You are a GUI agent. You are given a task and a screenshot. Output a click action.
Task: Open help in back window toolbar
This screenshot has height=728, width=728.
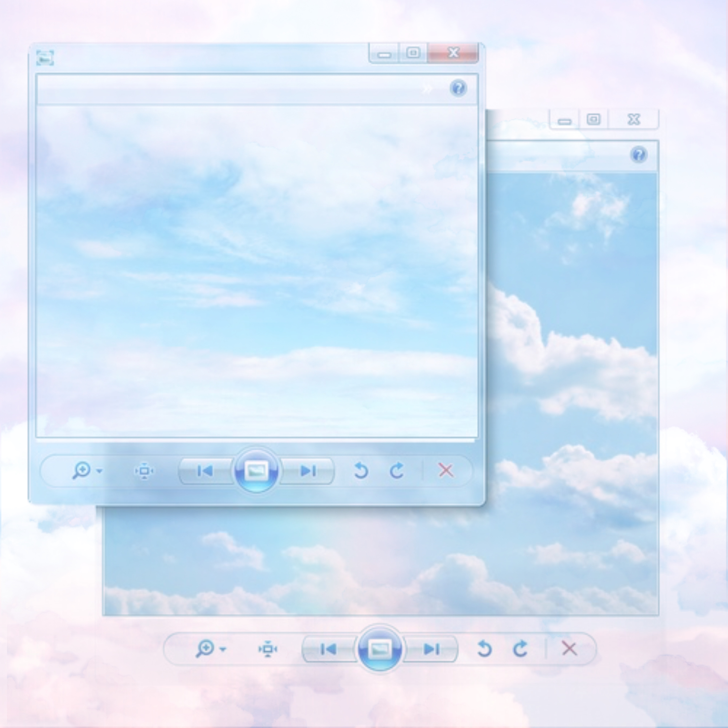point(639,155)
